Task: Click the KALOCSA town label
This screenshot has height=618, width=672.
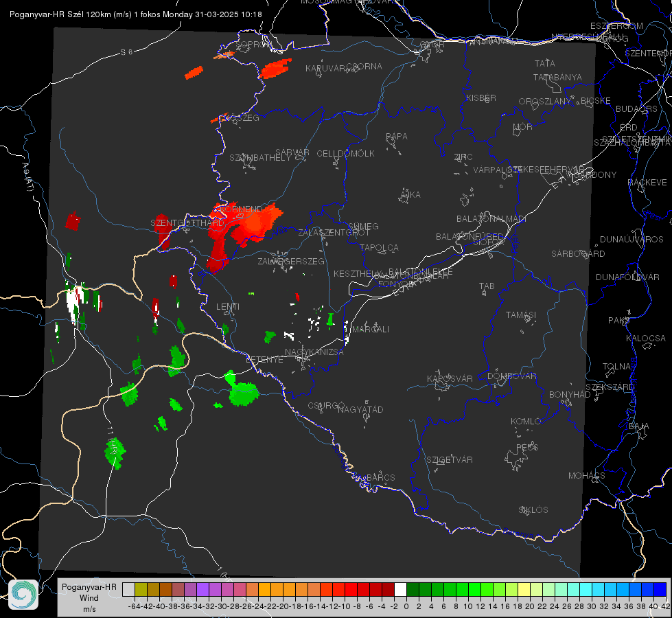Action: coord(645,338)
